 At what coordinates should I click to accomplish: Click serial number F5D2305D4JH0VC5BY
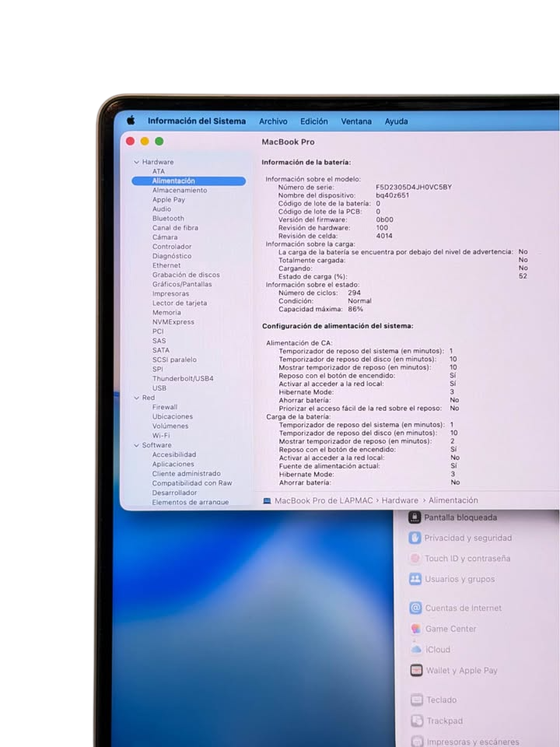pos(414,188)
